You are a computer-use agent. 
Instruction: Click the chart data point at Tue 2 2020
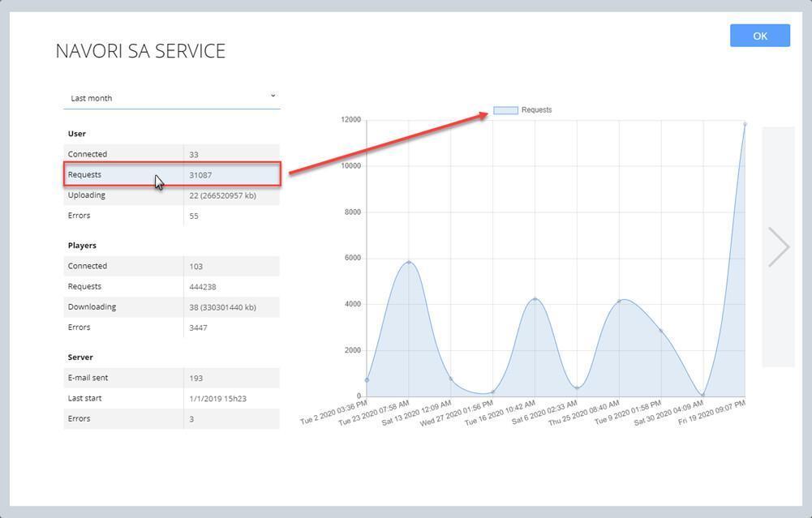tap(367, 380)
